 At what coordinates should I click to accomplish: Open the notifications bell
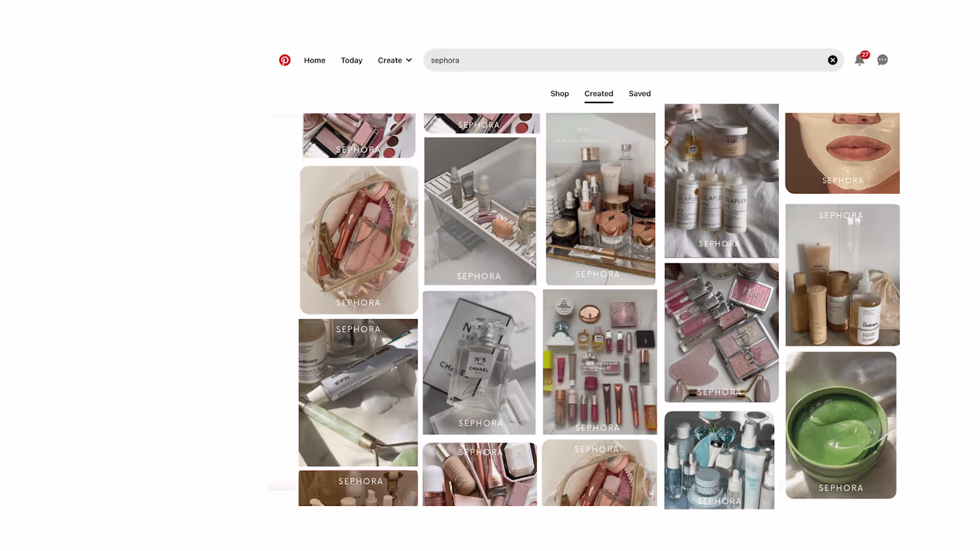[860, 60]
